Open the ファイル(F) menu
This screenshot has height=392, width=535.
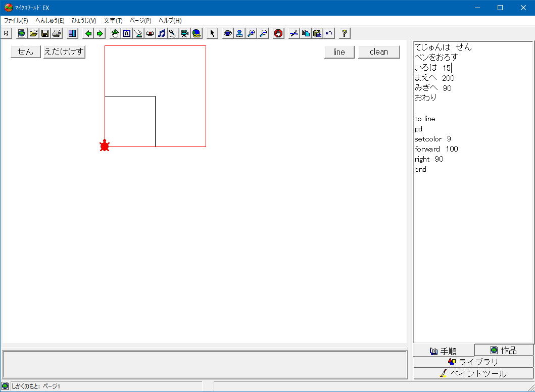click(16, 21)
